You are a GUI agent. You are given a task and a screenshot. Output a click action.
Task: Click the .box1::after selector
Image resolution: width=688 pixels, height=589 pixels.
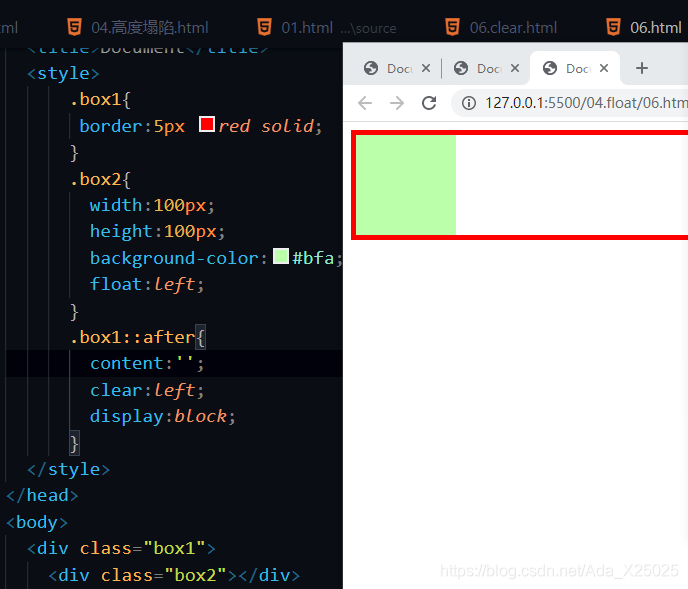click(133, 338)
